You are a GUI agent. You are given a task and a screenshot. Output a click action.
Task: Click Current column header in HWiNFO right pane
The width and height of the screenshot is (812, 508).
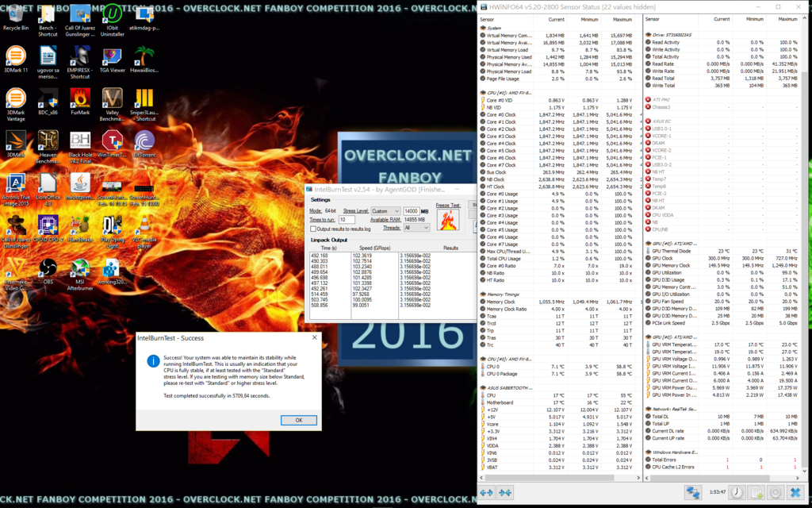click(x=722, y=19)
